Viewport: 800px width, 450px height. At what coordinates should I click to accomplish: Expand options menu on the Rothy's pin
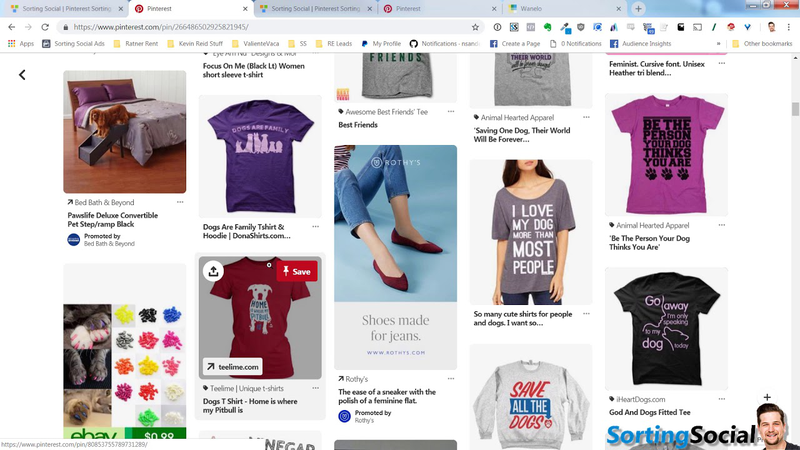451,379
